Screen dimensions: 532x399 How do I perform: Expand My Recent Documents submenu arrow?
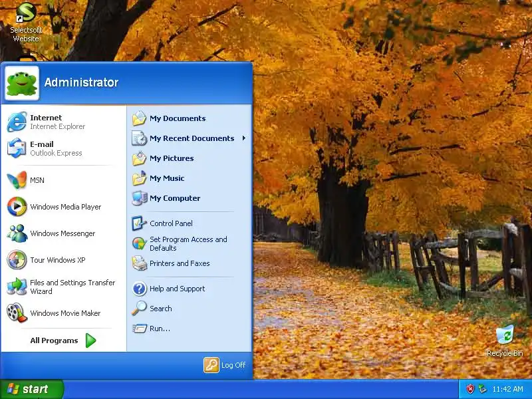tap(243, 138)
